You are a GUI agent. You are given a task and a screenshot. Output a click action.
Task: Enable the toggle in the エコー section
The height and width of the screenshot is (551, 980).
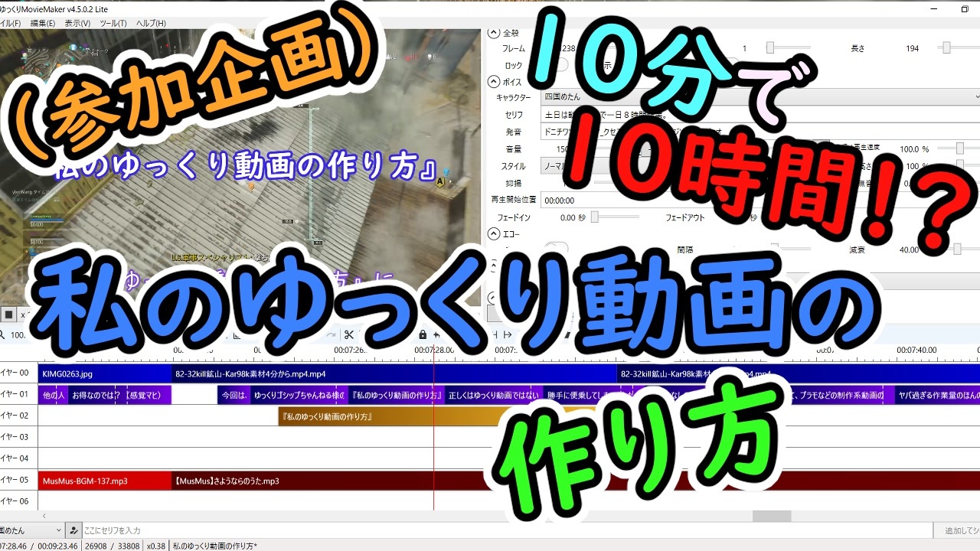point(558,246)
